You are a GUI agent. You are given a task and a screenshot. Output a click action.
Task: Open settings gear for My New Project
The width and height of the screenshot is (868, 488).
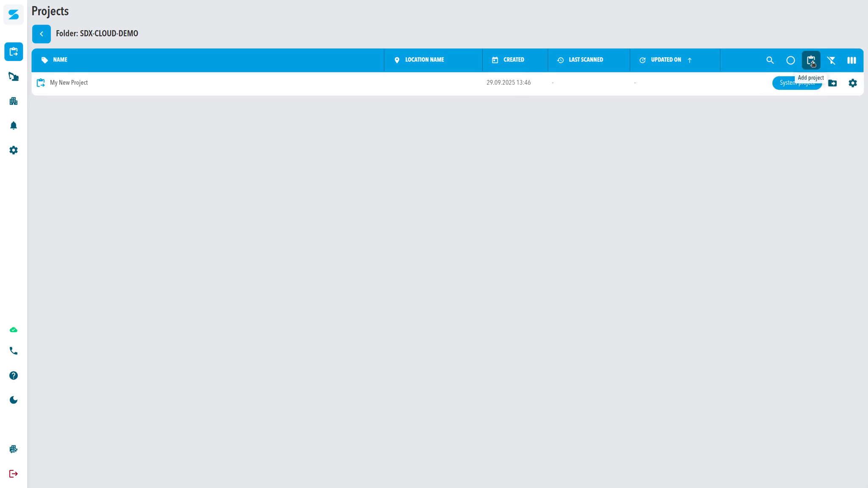tap(852, 83)
